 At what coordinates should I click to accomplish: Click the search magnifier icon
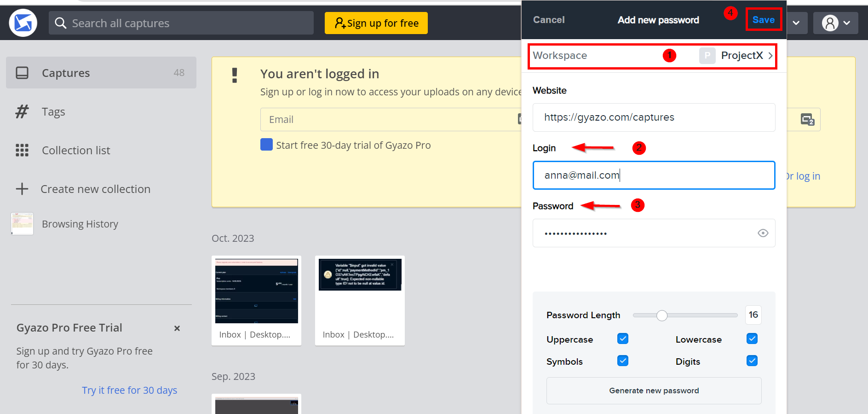pos(61,23)
